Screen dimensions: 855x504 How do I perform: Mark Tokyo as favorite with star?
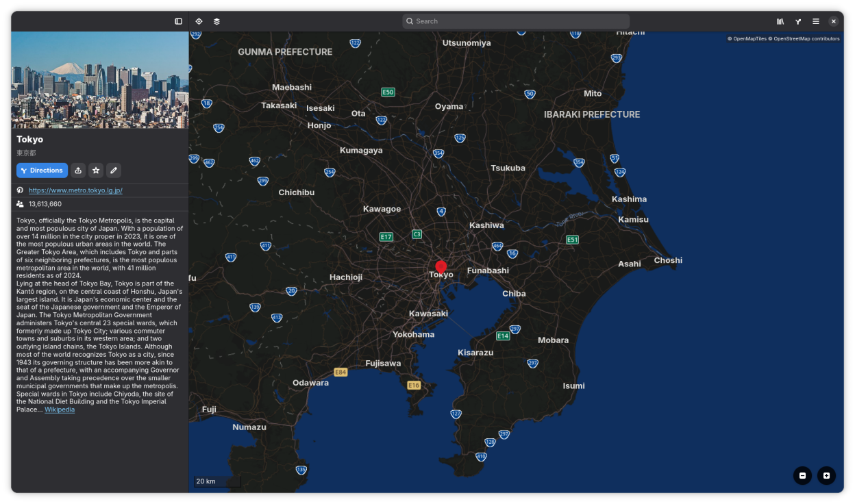point(96,171)
